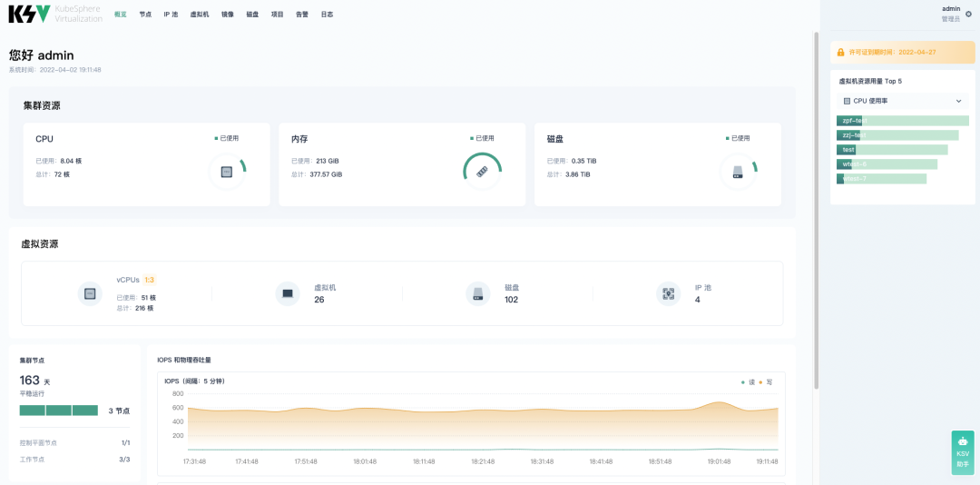
Task: Select the zzj-test usage bar
Action: (x=897, y=135)
